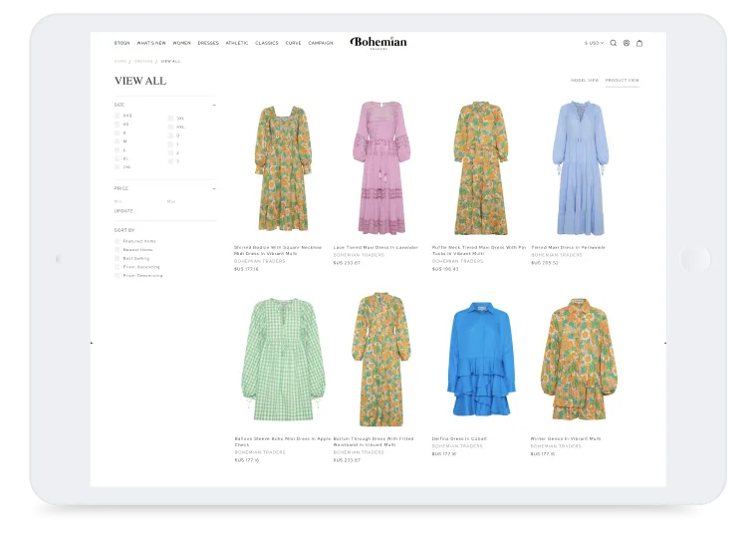
Task: Collapse the Size filter section
Action: coord(213,104)
